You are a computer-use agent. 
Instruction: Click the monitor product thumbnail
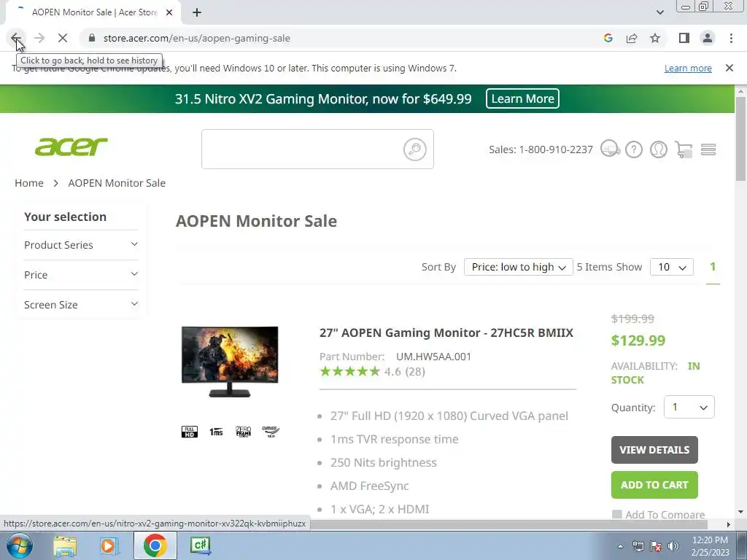click(230, 362)
